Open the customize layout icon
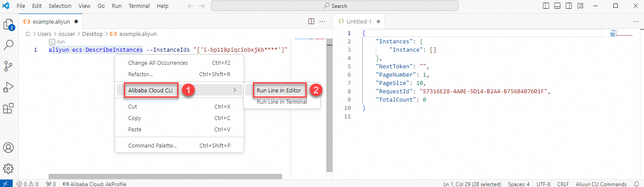This screenshot has height=187, width=644. (x=581, y=6)
